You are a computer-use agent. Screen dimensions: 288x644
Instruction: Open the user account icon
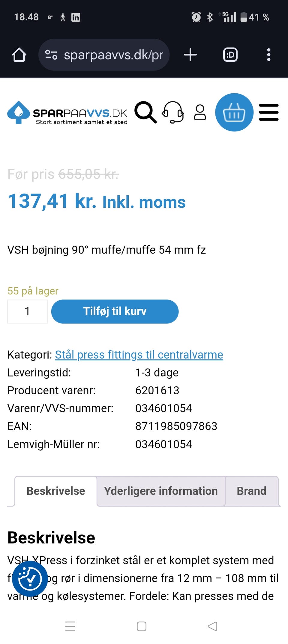200,113
